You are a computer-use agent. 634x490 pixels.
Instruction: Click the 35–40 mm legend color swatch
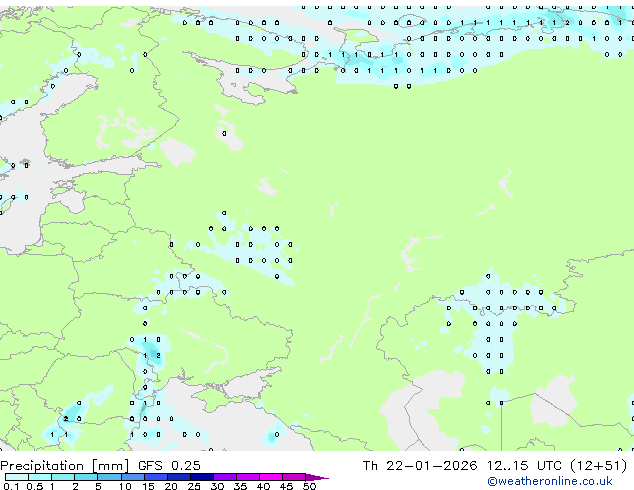pyautogui.click(x=247, y=477)
